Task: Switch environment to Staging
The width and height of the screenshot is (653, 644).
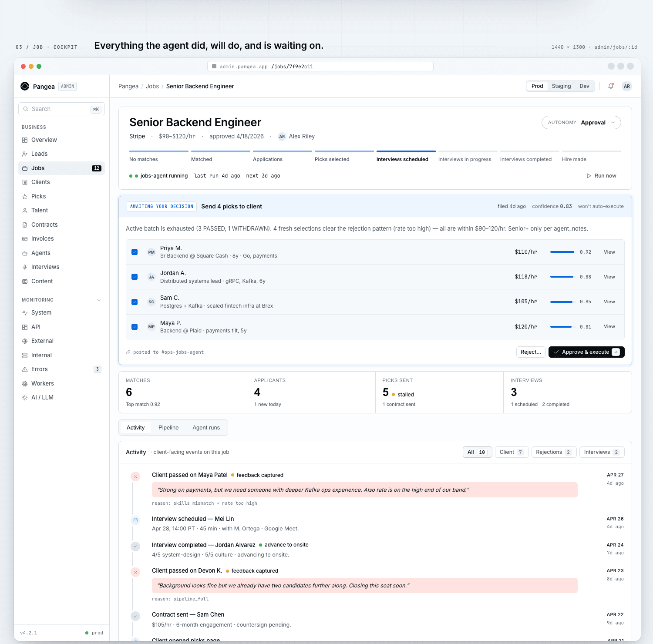Action: [561, 86]
